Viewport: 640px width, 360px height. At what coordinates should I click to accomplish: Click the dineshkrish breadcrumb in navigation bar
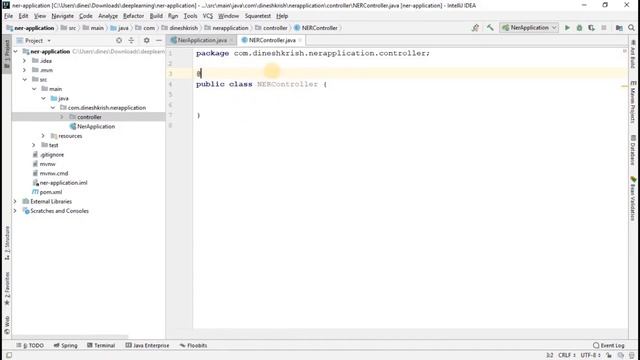183,28
